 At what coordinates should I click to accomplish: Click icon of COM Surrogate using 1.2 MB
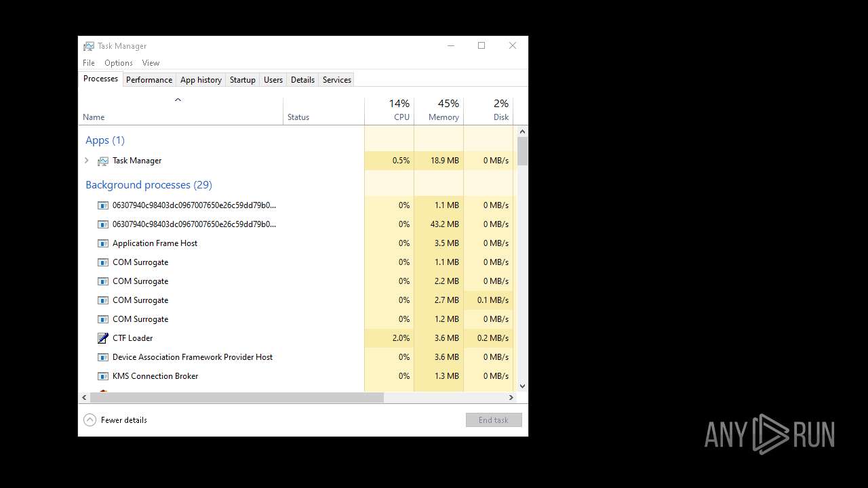(103, 319)
